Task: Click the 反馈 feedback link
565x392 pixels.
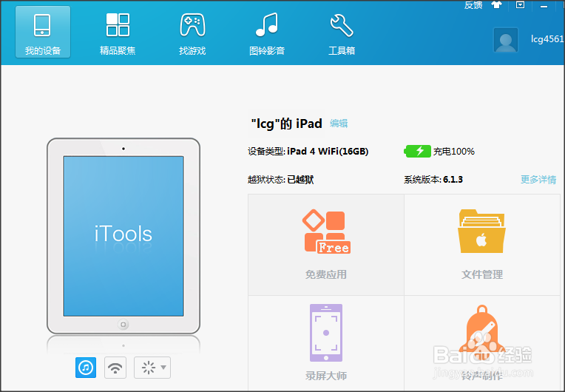Action: point(473,5)
